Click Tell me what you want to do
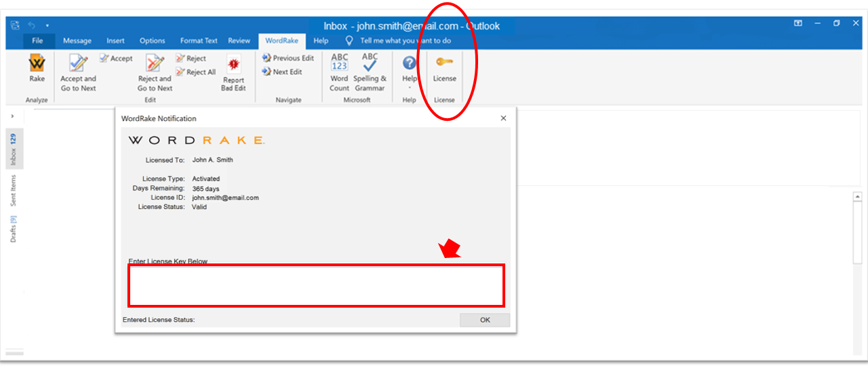This screenshot has height=366, width=868. pos(399,41)
